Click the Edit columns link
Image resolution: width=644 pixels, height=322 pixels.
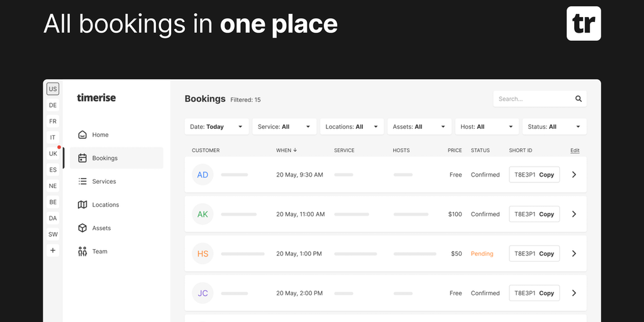(x=575, y=150)
